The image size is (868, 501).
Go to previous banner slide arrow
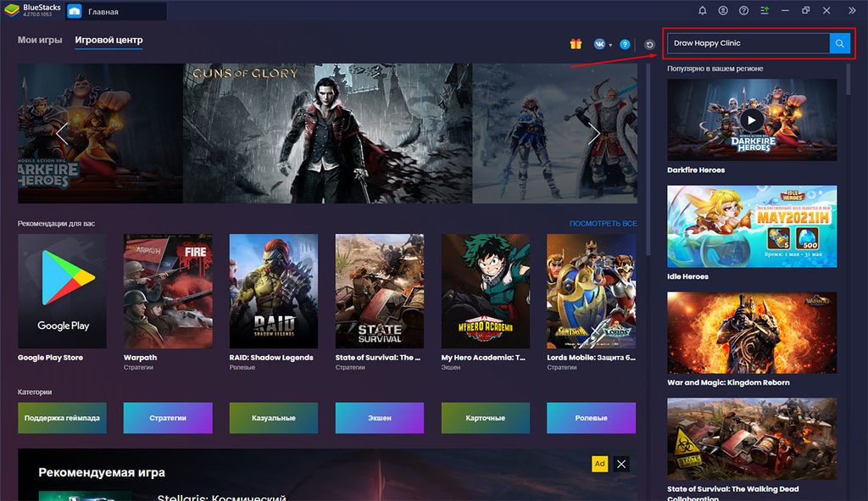point(61,133)
